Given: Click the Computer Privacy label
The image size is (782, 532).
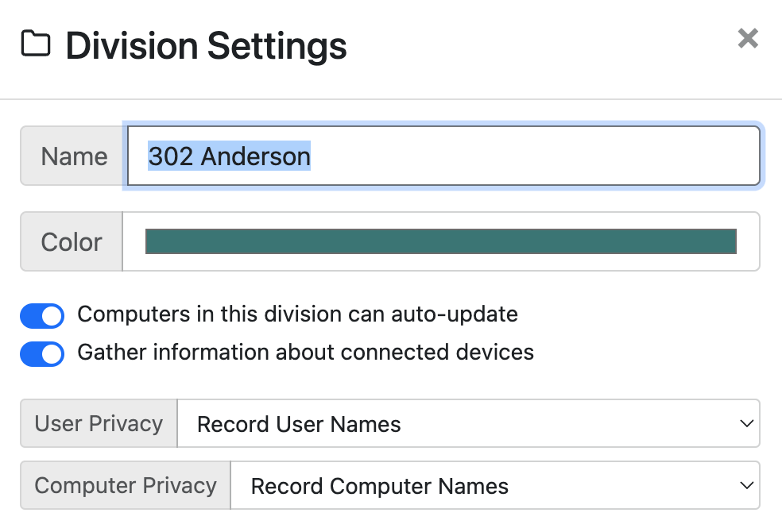Looking at the screenshot, I should (126, 485).
